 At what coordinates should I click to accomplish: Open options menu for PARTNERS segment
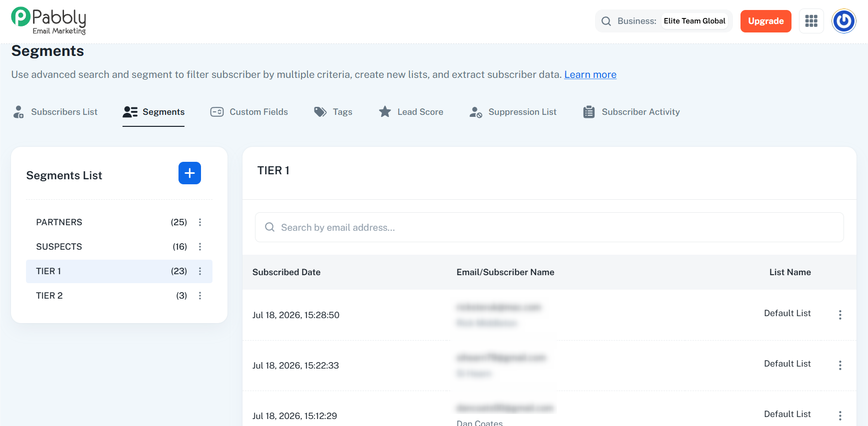200,222
